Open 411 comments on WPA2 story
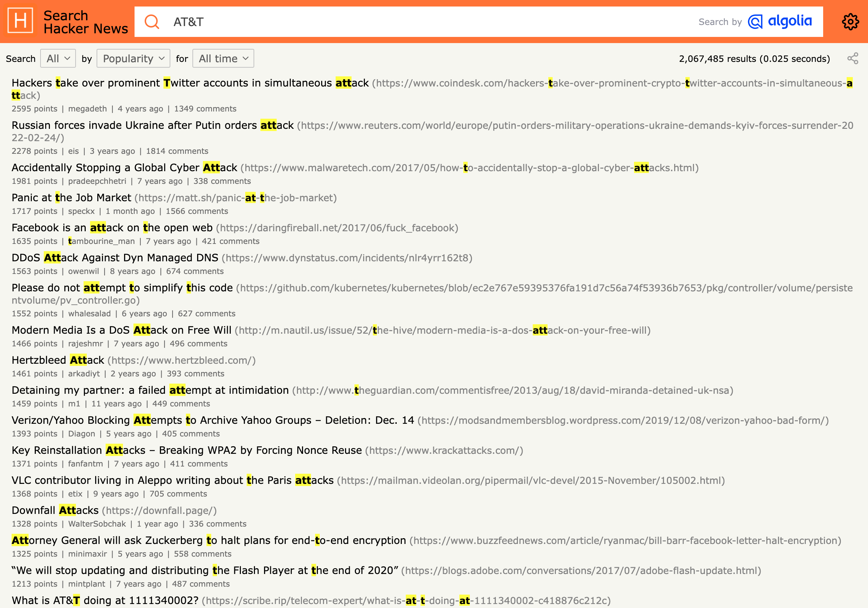Viewport: 868px width, 608px height. (199, 464)
